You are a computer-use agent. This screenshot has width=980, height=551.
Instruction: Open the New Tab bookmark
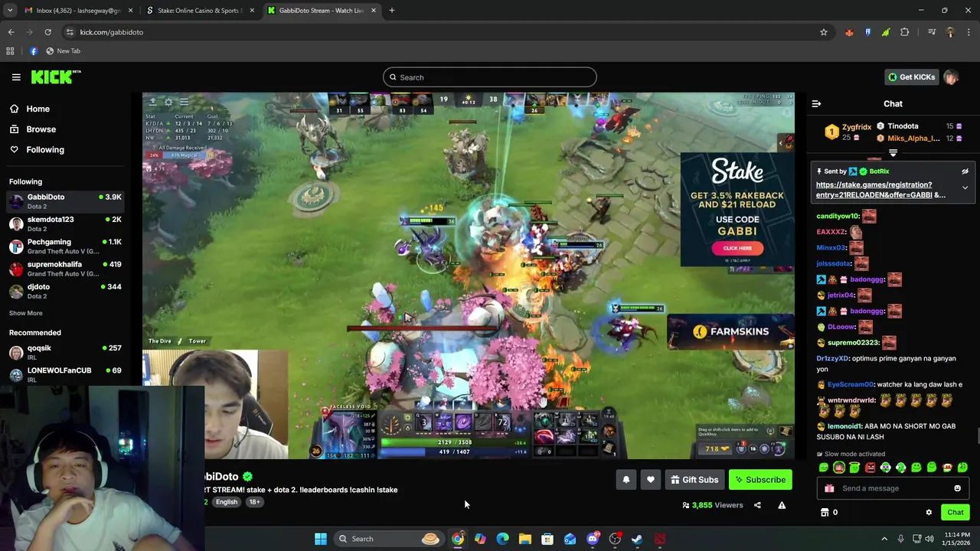click(63, 51)
